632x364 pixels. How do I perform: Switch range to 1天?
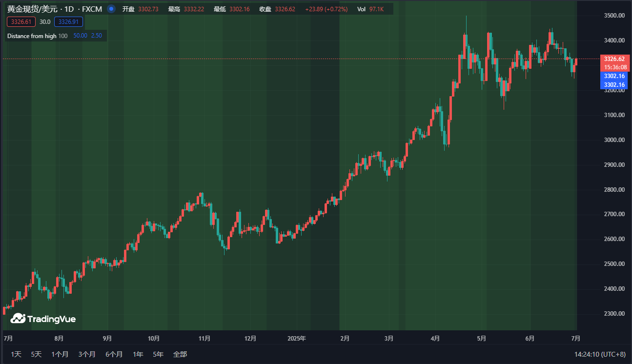16,354
